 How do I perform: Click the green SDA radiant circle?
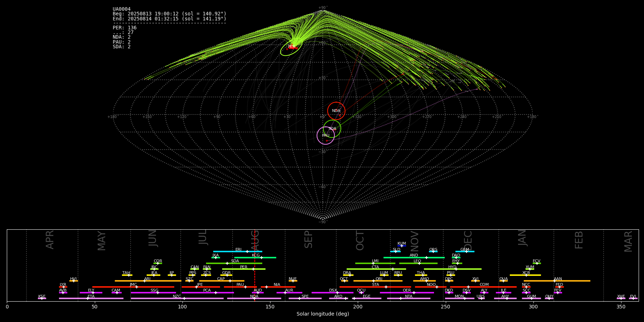[332, 129]
